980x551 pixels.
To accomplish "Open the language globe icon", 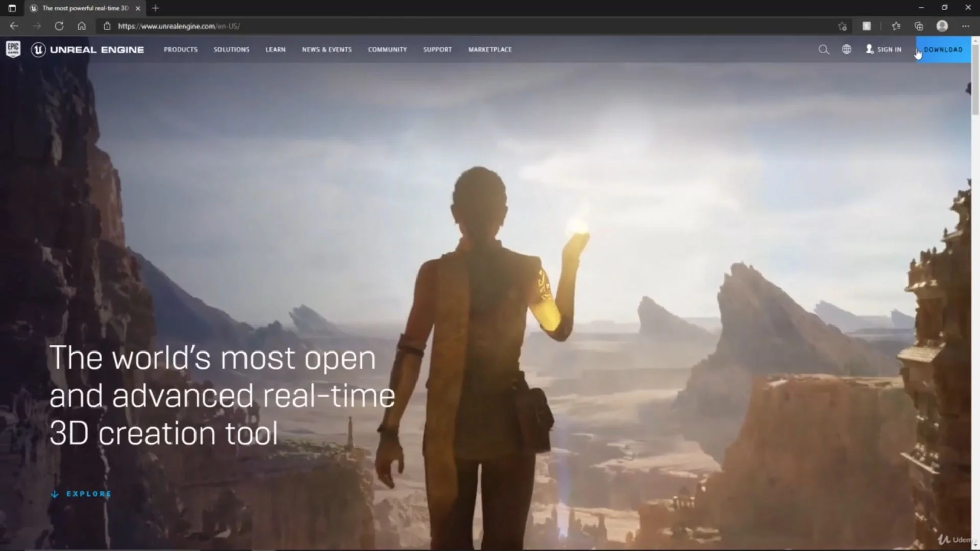I will point(847,49).
